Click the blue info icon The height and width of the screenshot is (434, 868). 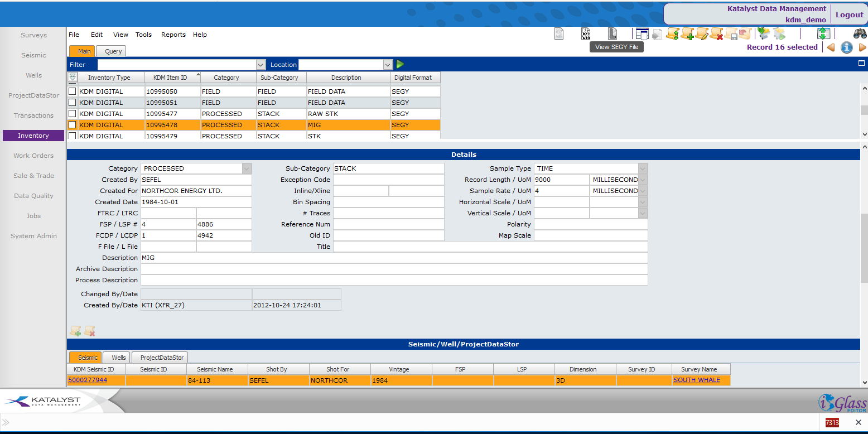pyautogui.click(x=847, y=47)
